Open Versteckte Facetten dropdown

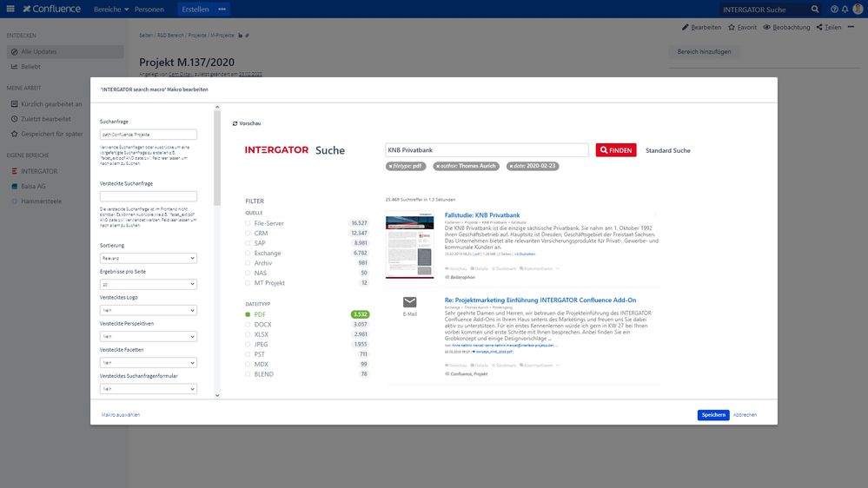(149, 362)
